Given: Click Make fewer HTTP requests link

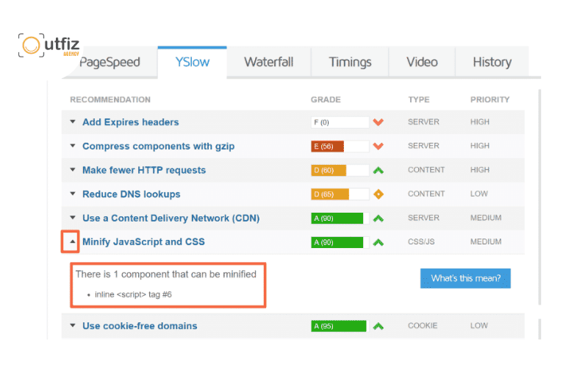Looking at the screenshot, I should pyautogui.click(x=144, y=170).
